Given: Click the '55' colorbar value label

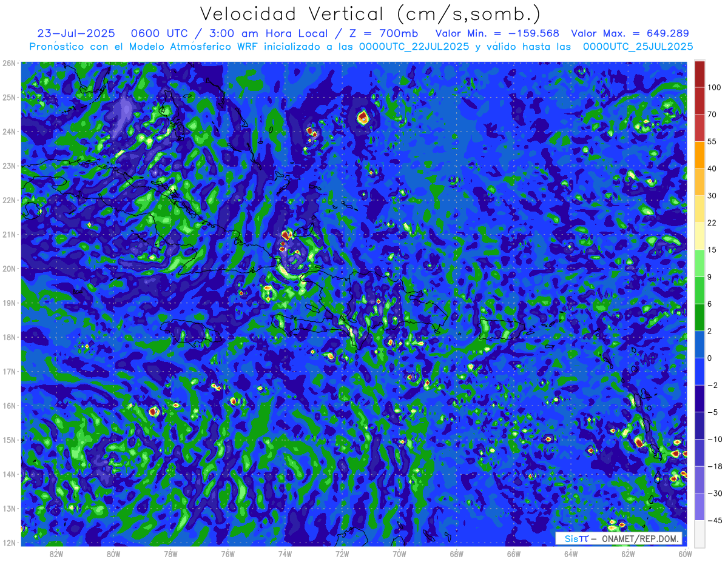Looking at the screenshot, I should point(712,141).
